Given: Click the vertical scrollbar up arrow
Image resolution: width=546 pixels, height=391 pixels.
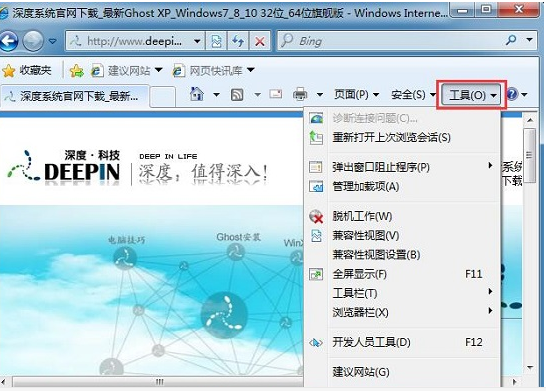Looking at the screenshot, I should pyautogui.click(x=530, y=120).
